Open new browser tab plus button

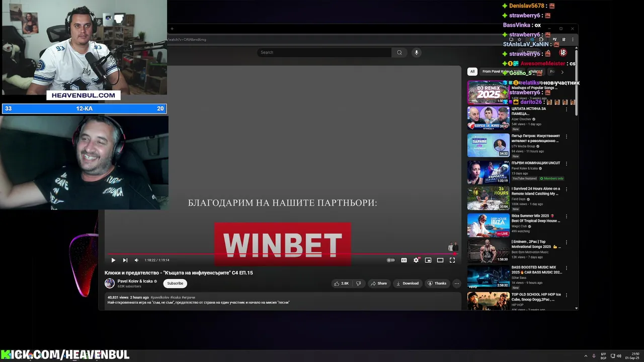172,29
